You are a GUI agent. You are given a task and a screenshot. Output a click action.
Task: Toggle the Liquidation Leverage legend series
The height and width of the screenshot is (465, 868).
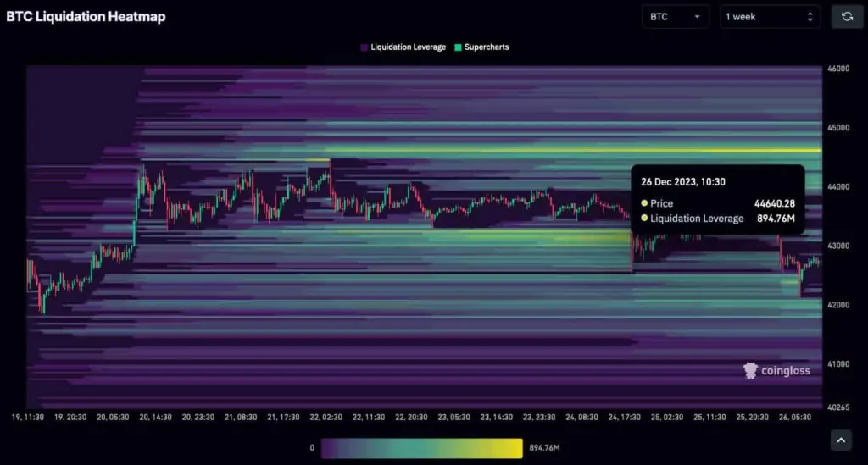[x=403, y=47]
